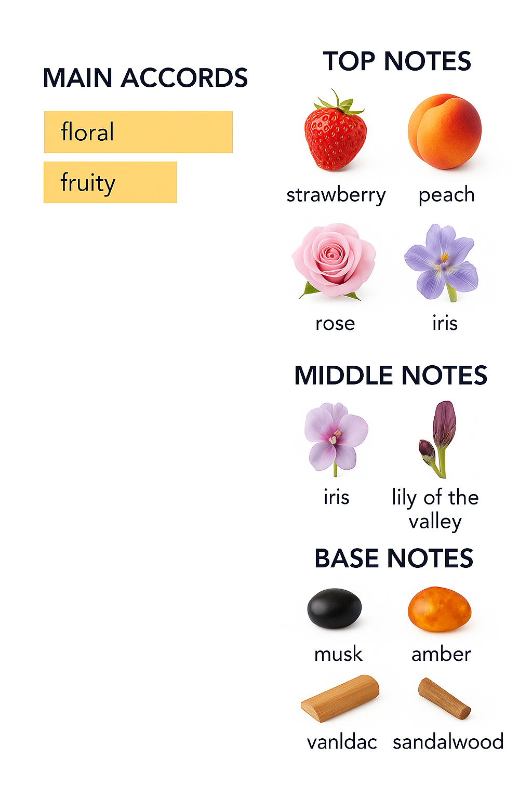This screenshot has height=798, width=532.
Task: Click the wood piece above the vanldac label
Action: [x=341, y=698]
